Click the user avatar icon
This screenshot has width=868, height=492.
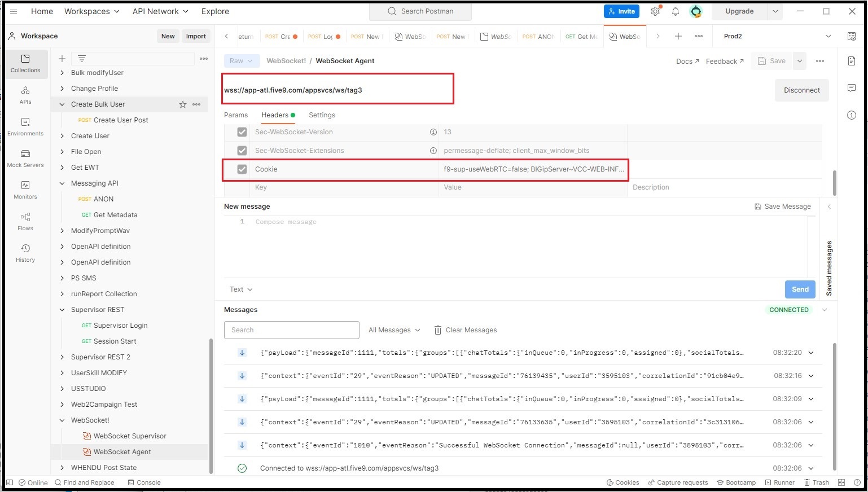tap(696, 11)
